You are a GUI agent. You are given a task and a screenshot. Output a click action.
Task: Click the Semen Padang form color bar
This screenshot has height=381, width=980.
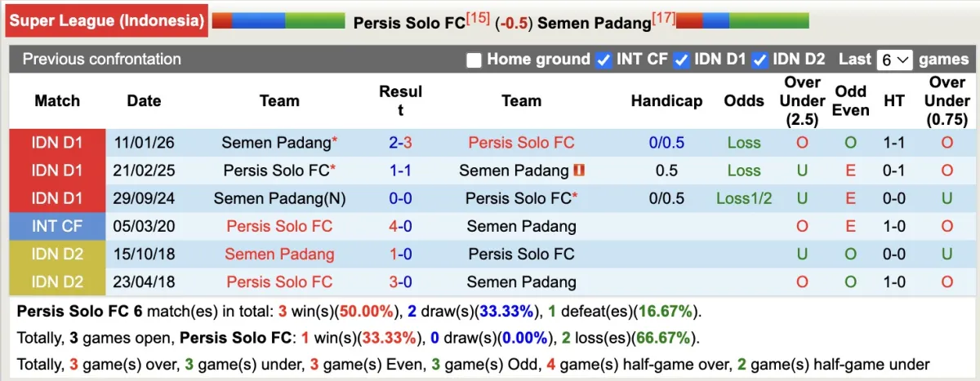pos(742,20)
